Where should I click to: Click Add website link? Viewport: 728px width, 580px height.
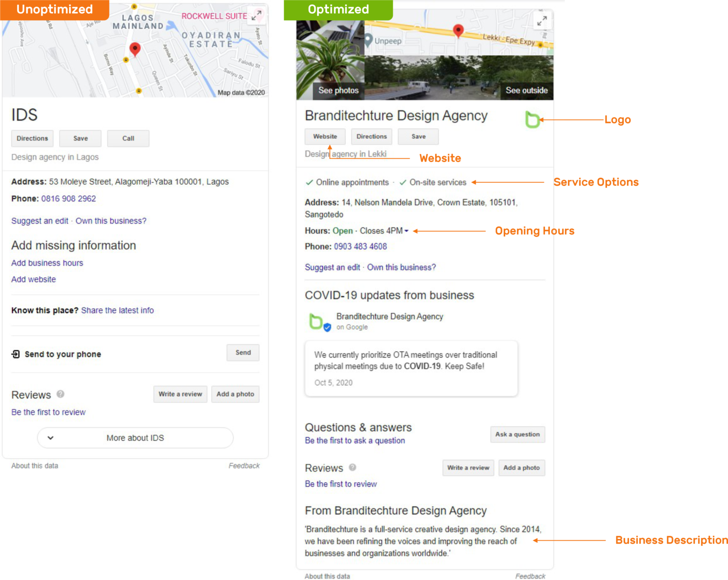tap(34, 280)
